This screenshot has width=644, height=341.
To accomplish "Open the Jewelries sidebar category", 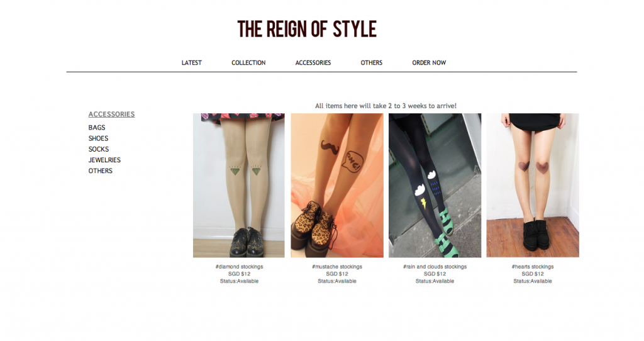I will [x=105, y=160].
